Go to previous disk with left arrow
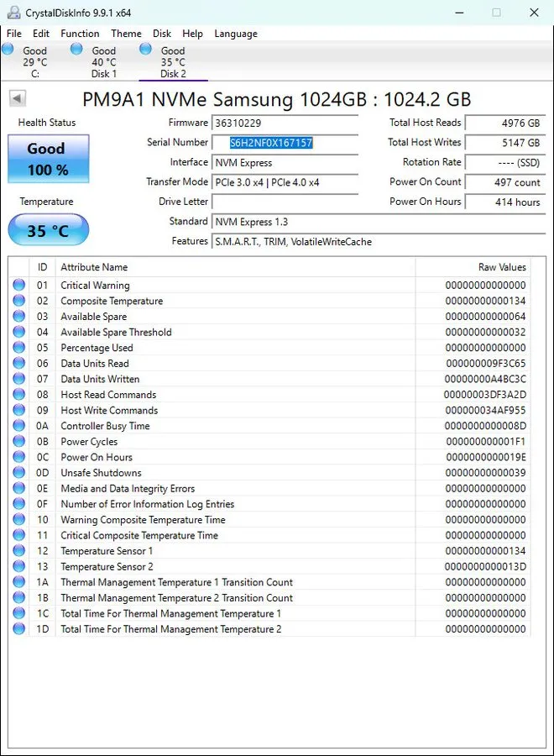Image resolution: width=554 pixels, height=756 pixels. [18, 98]
